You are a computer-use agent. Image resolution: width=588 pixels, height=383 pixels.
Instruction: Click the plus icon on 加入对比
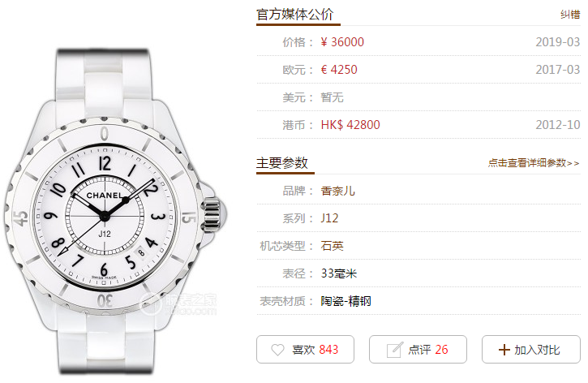coord(504,350)
